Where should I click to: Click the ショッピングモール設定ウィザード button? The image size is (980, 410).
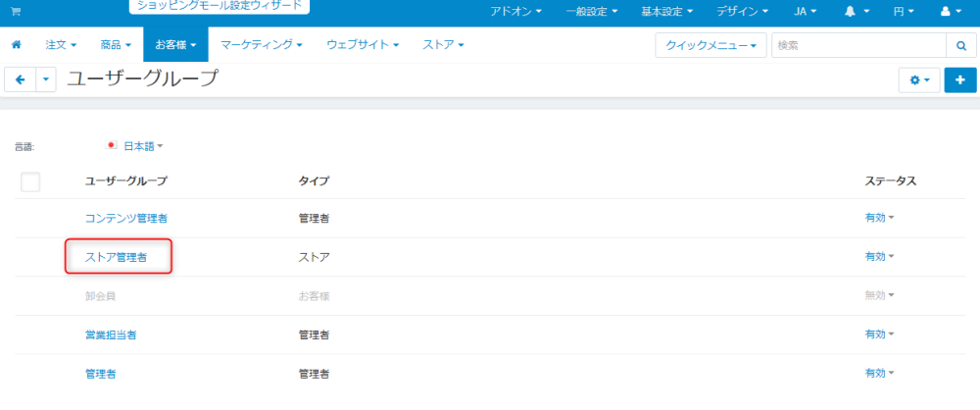220,6
